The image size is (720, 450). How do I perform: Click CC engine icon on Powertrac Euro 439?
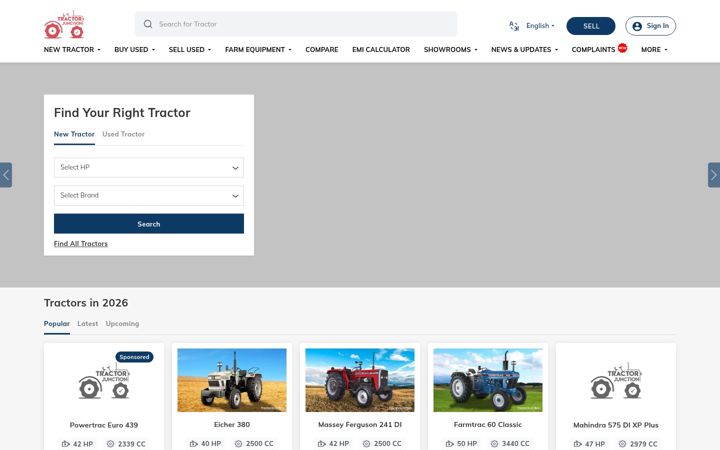pos(110,444)
